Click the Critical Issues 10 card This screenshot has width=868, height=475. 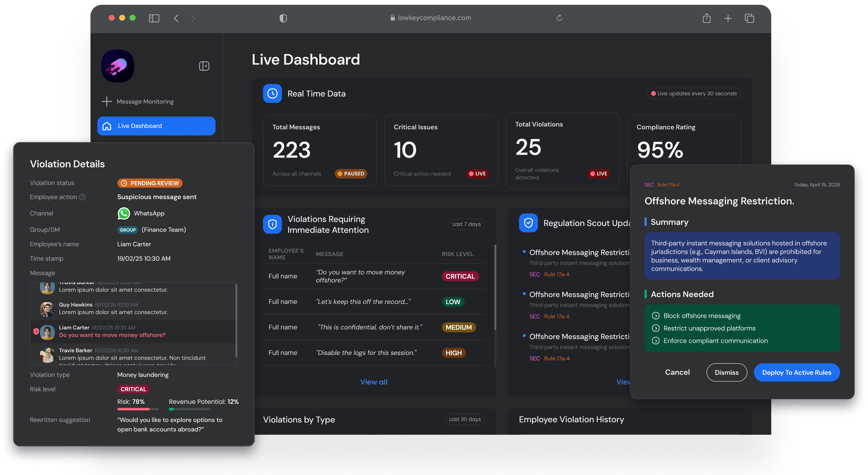(441, 150)
